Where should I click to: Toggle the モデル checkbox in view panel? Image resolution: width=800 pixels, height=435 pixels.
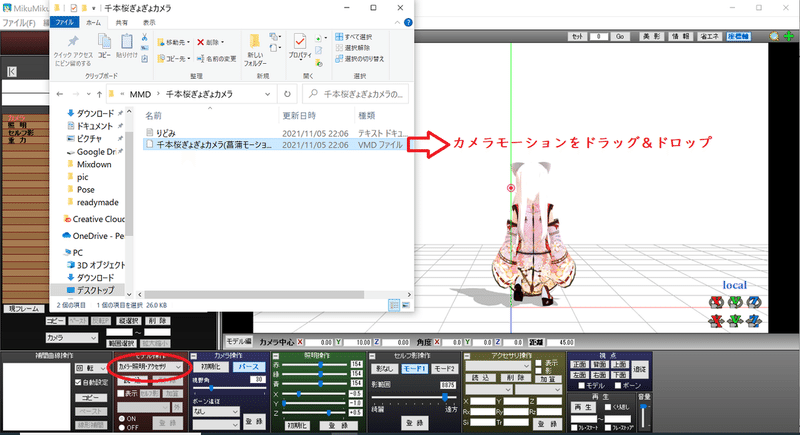[x=581, y=386]
